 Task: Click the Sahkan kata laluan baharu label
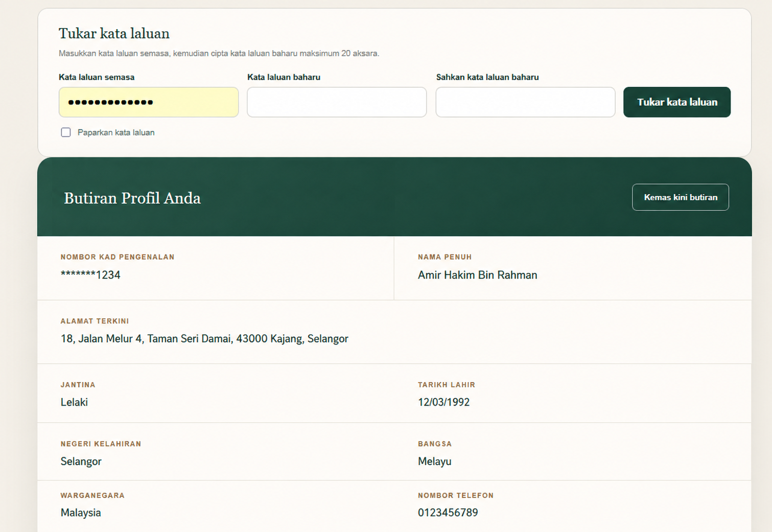pyautogui.click(x=487, y=77)
